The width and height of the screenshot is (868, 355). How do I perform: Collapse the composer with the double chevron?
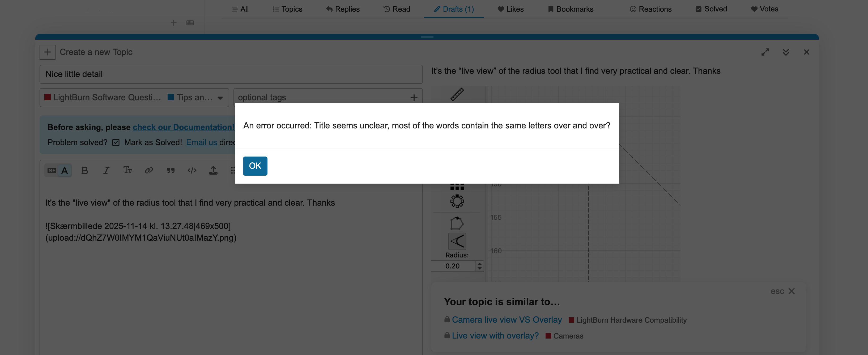785,52
